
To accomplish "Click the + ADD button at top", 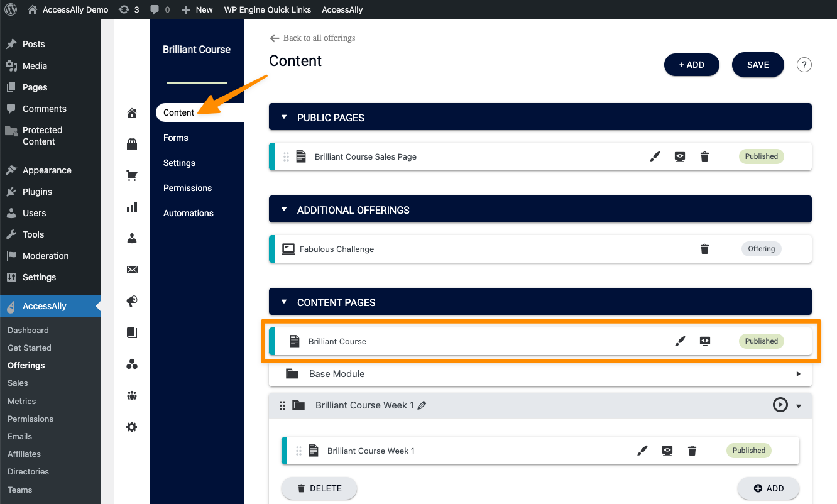I will tap(692, 65).
